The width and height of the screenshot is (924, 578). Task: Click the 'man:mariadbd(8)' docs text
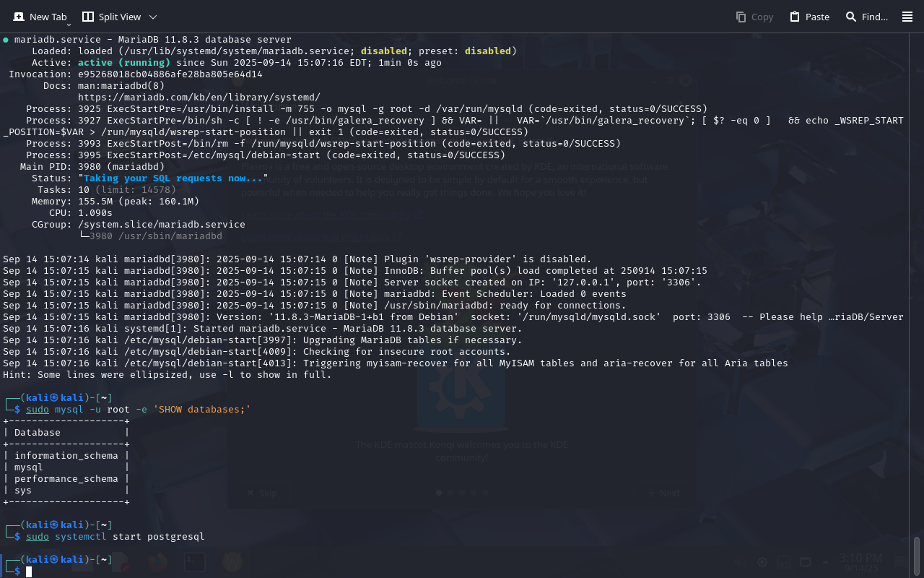coord(121,85)
